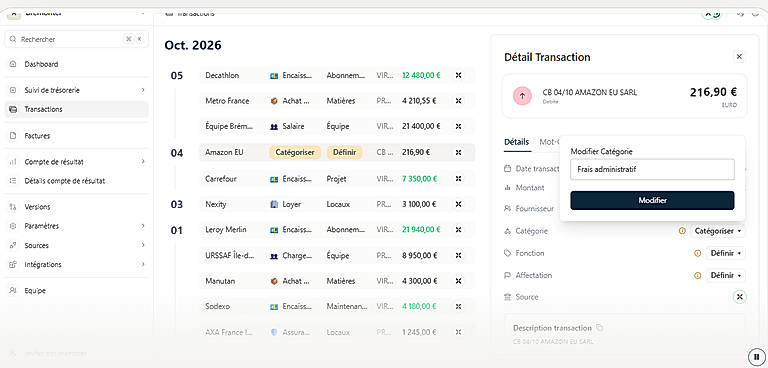Click source icon on Carrefour row
The height and width of the screenshot is (368, 768).
(x=458, y=179)
